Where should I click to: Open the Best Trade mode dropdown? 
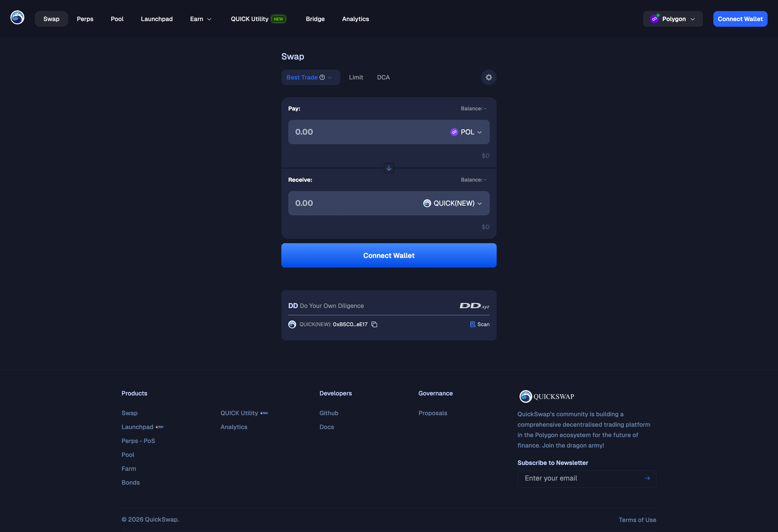click(311, 77)
